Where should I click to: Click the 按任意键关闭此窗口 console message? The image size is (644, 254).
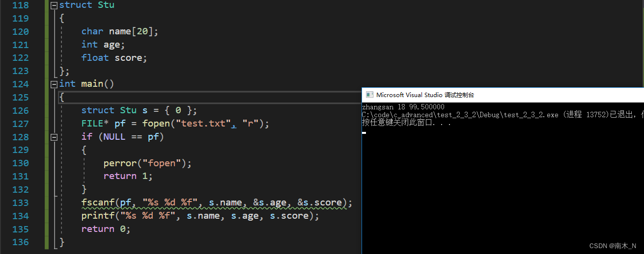[406, 123]
